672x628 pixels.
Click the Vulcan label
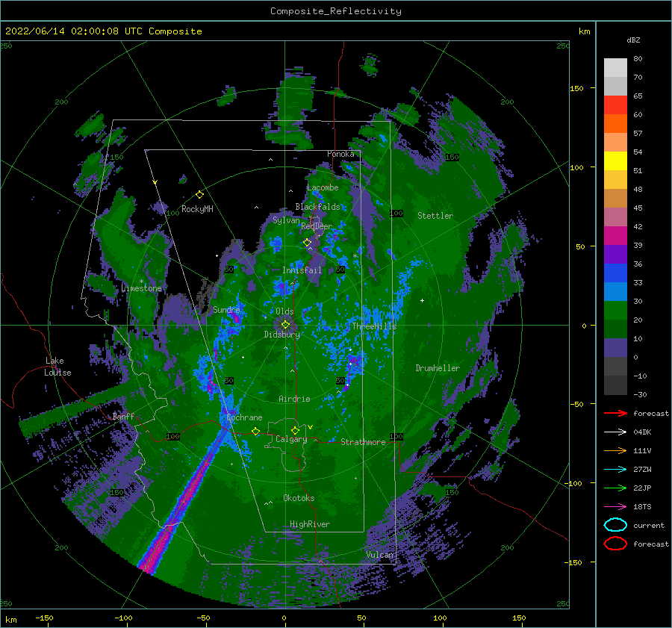pos(380,555)
